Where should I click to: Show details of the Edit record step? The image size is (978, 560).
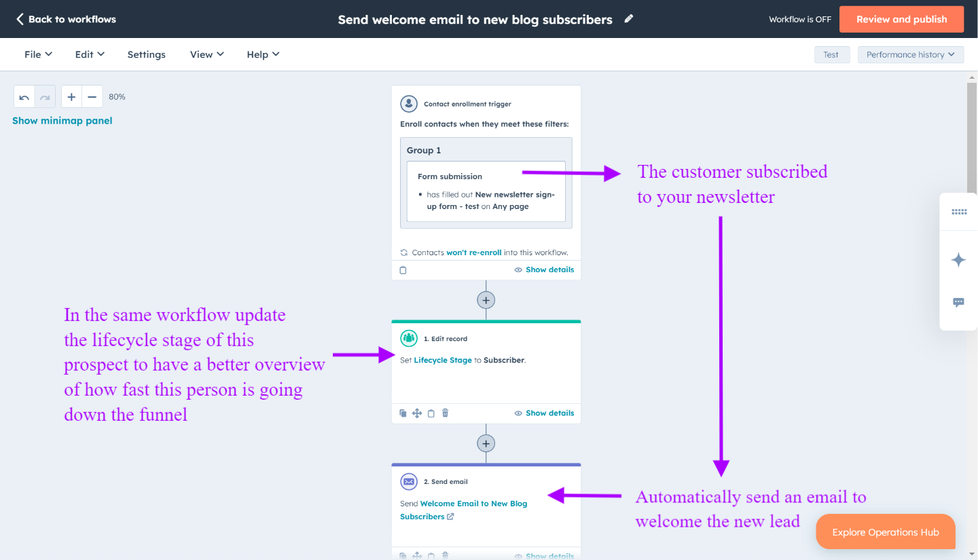[549, 413]
